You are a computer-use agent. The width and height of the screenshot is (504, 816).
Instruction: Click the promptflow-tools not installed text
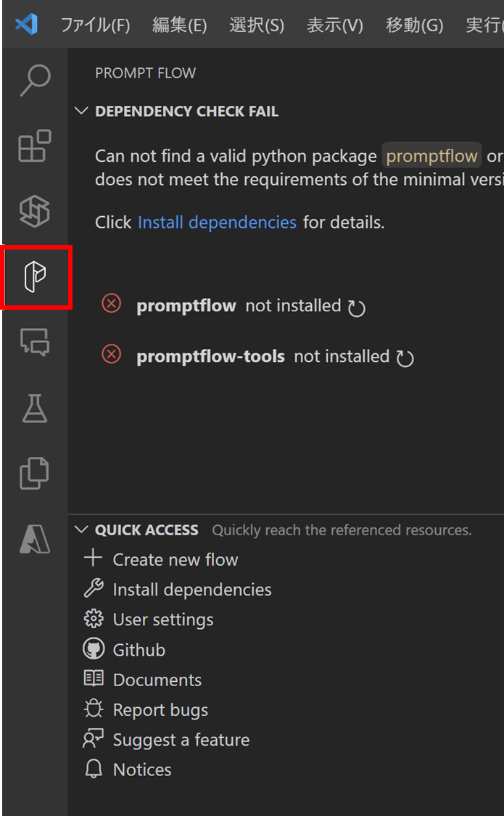[x=263, y=356]
